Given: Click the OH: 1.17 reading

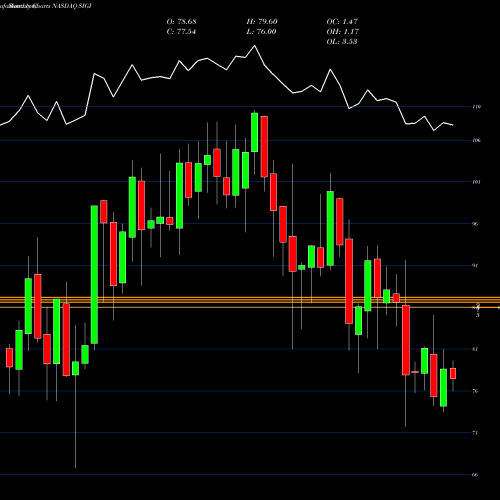Looking at the screenshot, I should pos(343,32).
